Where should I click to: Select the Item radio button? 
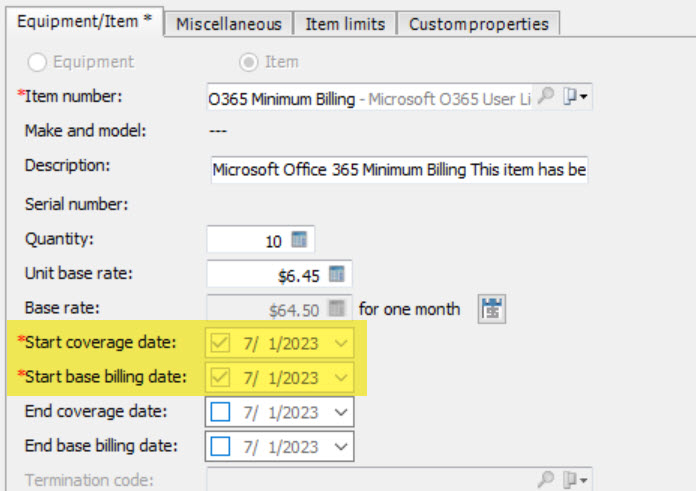(x=249, y=62)
